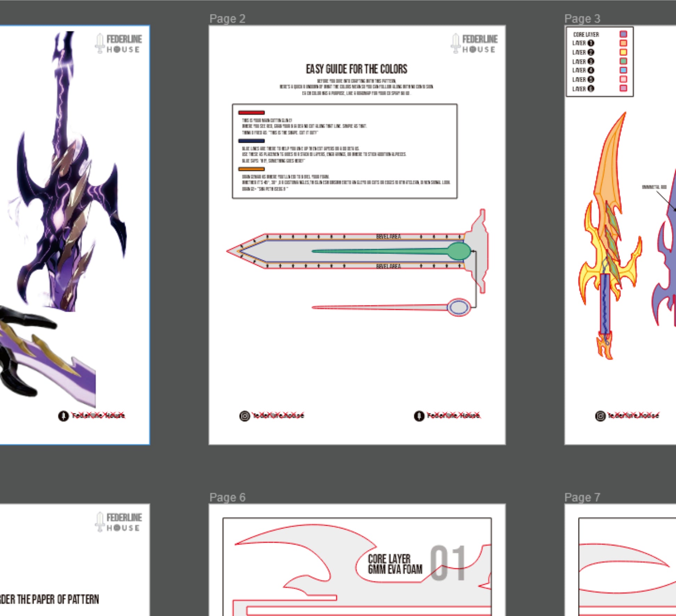Click the number 1 badge beside Layer 1
This screenshot has width=676, height=616.
[591, 43]
